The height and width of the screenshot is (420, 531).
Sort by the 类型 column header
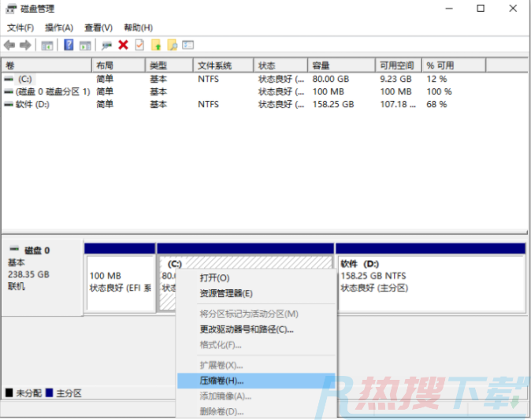coord(169,65)
